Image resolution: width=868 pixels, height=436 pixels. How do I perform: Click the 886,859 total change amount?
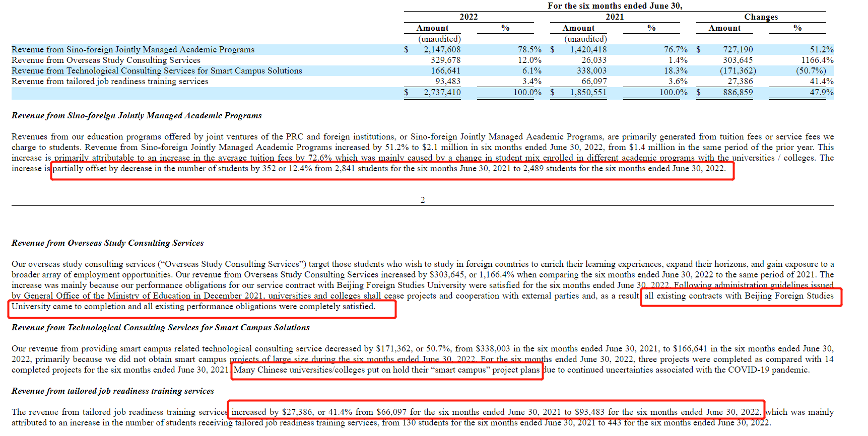pyautogui.click(x=738, y=92)
